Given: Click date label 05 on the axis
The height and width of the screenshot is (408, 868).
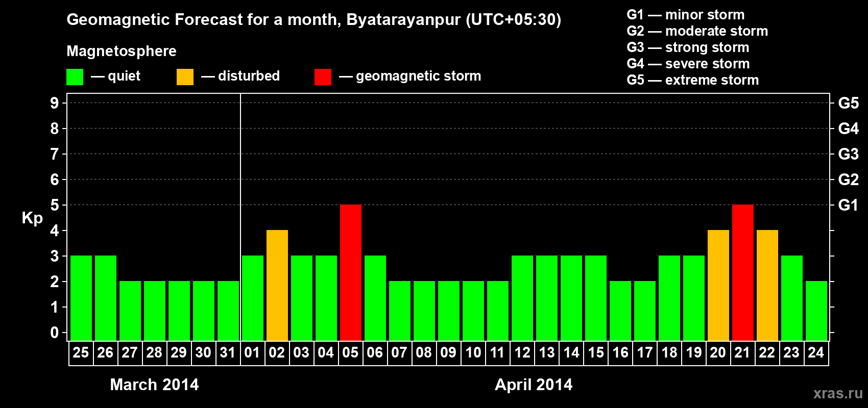Looking at the screenshot, I should [x=350, y=352].
